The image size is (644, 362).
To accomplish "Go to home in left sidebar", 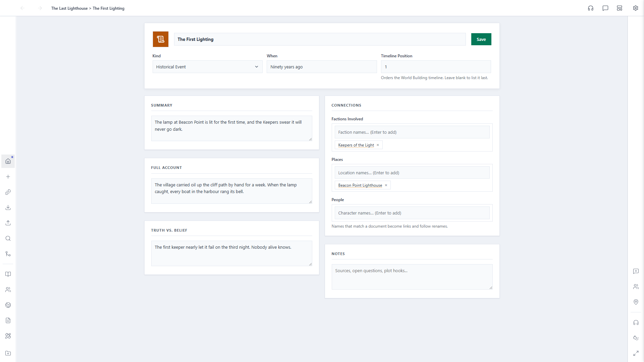I will point(8,161).
